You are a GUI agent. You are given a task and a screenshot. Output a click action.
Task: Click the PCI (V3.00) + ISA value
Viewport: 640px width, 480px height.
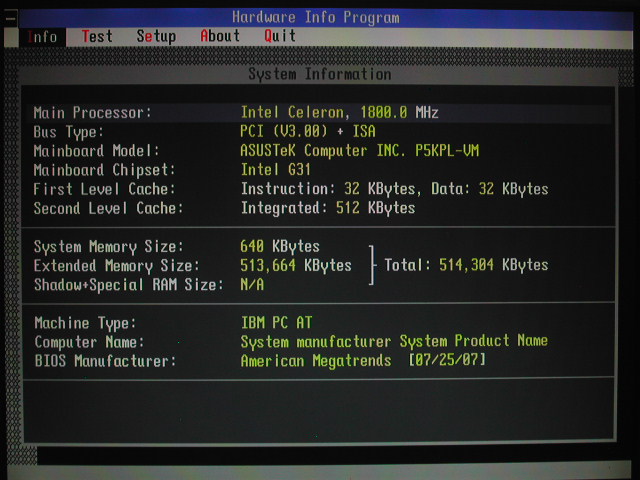coord(308,131)
